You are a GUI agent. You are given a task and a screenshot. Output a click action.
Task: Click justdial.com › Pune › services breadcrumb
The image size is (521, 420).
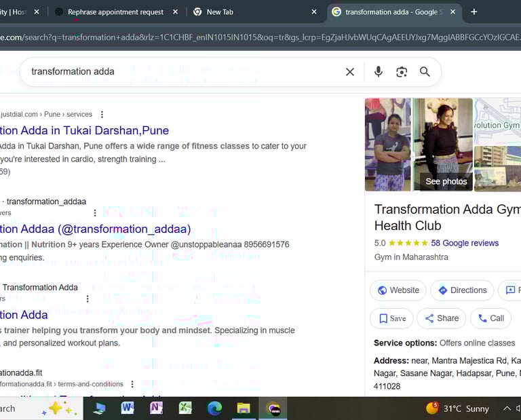click(x=46, y=114)
